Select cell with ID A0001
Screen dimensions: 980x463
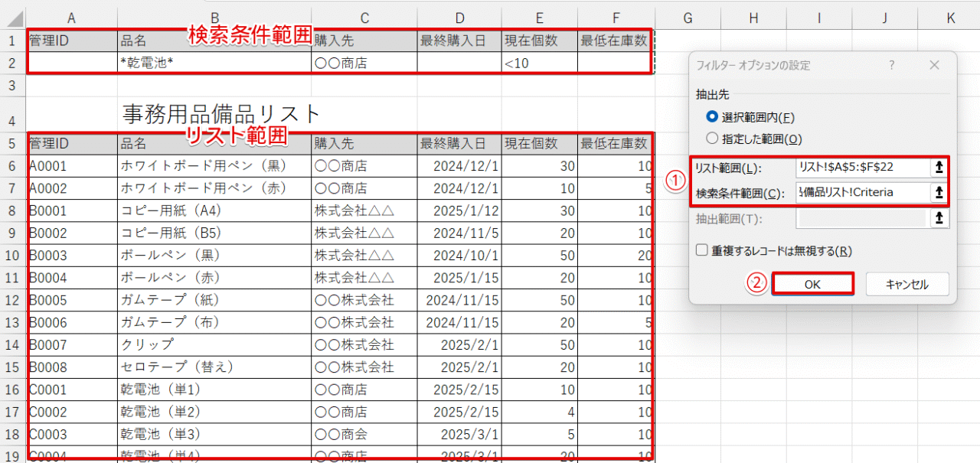[72, 166]
